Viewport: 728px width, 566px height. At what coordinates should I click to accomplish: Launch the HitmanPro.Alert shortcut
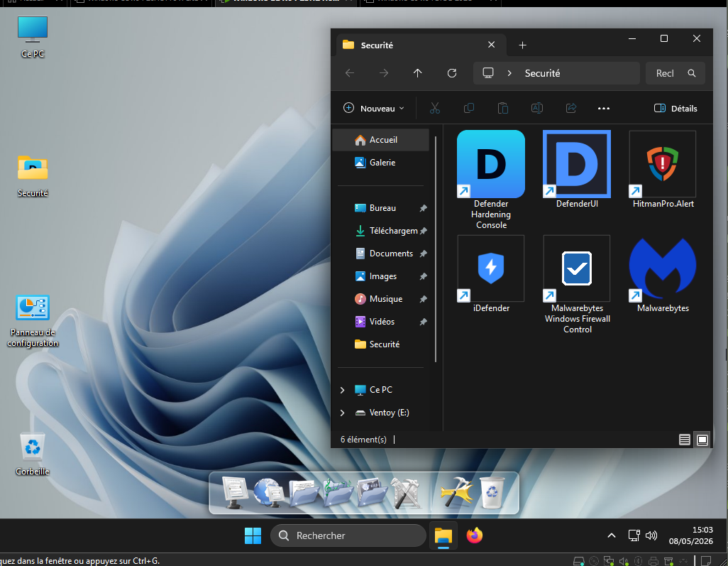point(663,169)
